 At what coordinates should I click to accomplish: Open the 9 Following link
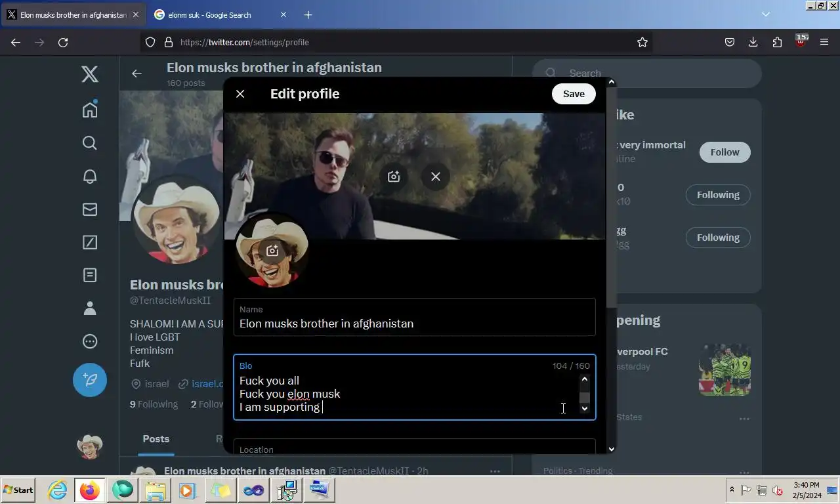coord(154,404)
